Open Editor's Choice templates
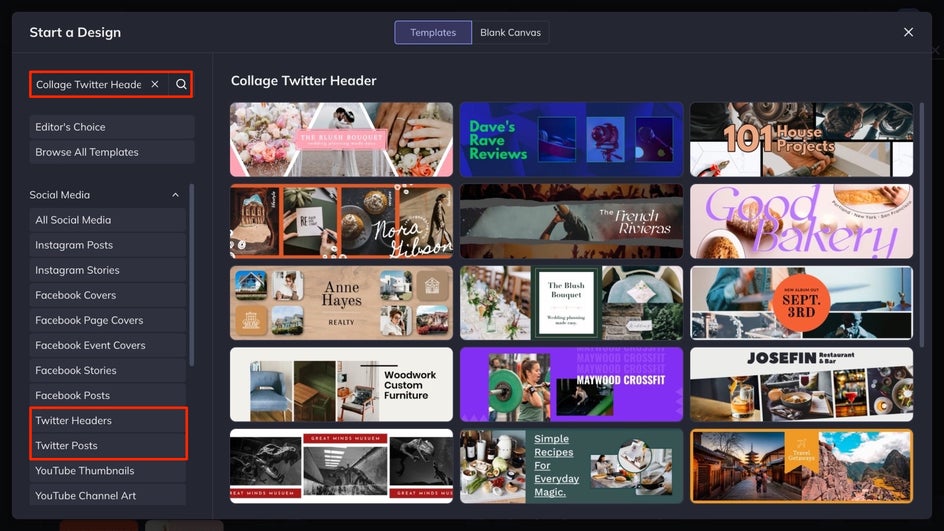 pos(112,127)
